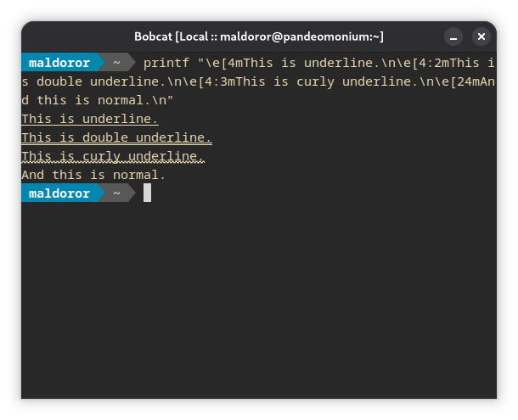Click the 'This is curly underline.' output line

coord(113,156)
